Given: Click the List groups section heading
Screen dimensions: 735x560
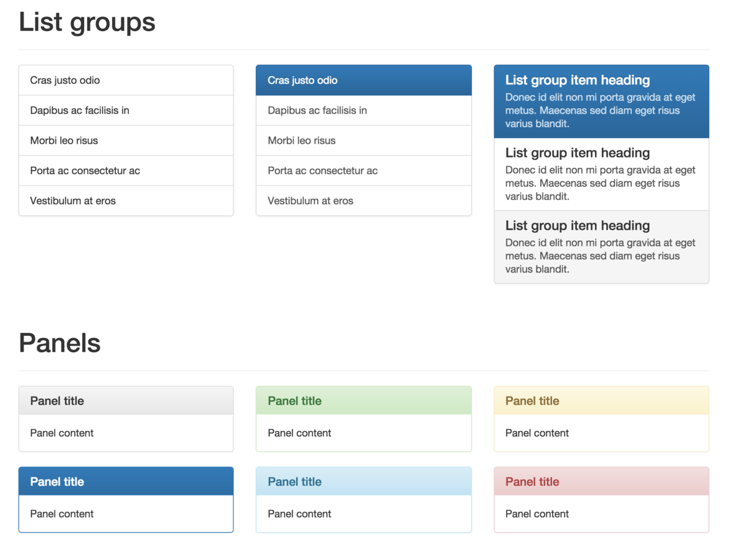Looking at the screenshot, I should [x=87, y=22].
